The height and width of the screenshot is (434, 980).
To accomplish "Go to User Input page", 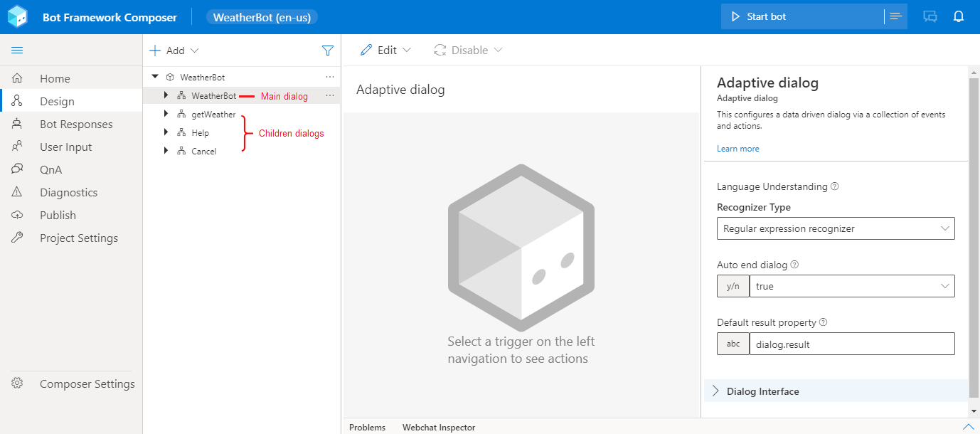I will point(66,147).
